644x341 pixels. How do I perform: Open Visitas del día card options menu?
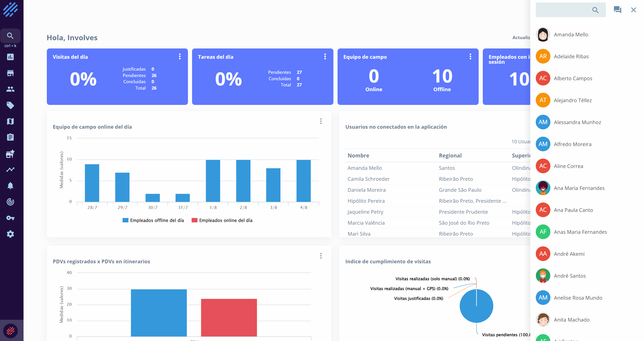tap(179, 56)
